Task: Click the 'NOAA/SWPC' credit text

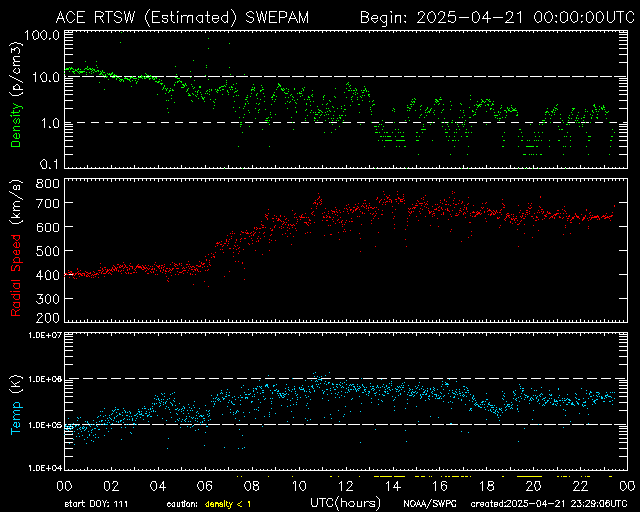Action: [430, 504]
